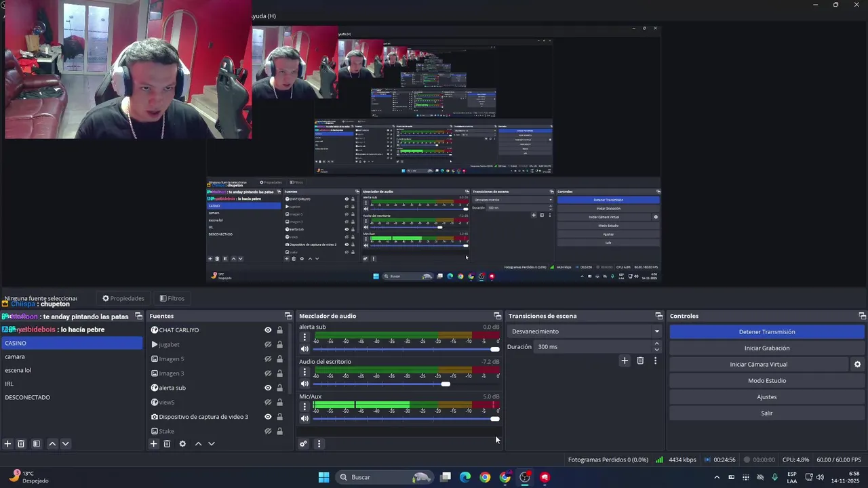The image size is (868, 488).
Task: Remove the selected scene with trash icon
Action: tap(21, 444)
